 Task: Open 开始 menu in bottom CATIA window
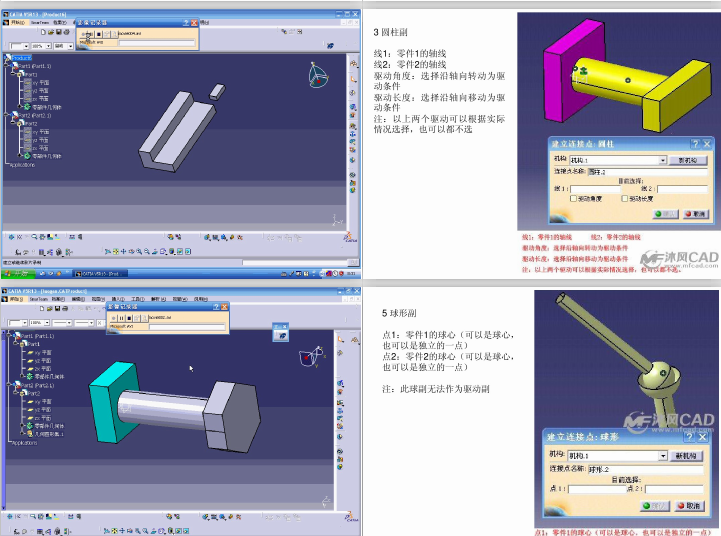(x=17, y=299)
